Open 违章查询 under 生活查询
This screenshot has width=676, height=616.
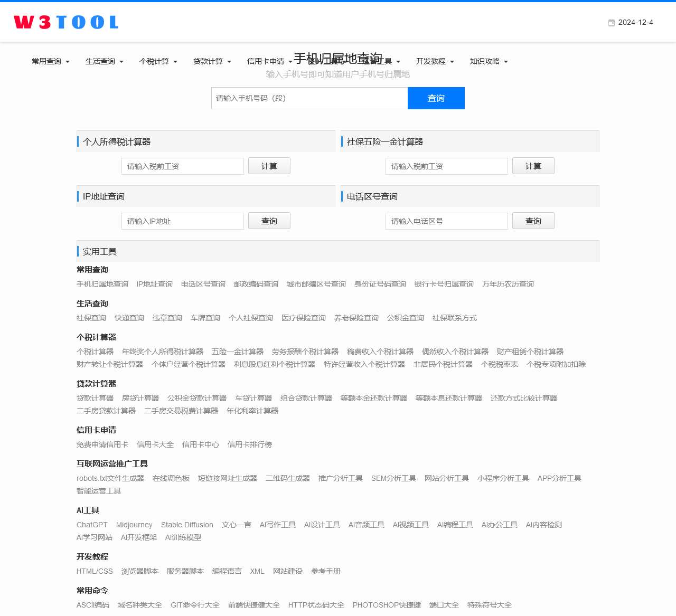click(x=167, y=318)
